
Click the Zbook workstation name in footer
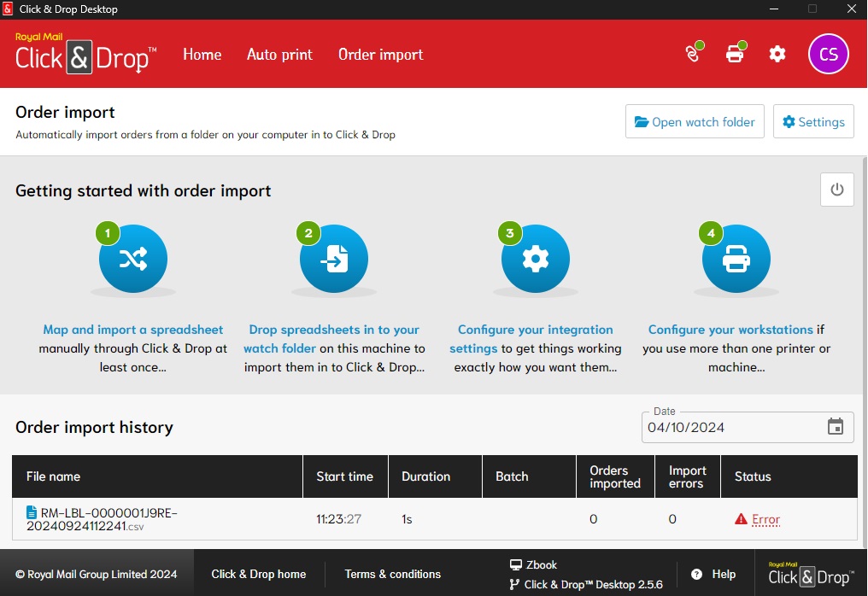[542, 564]
